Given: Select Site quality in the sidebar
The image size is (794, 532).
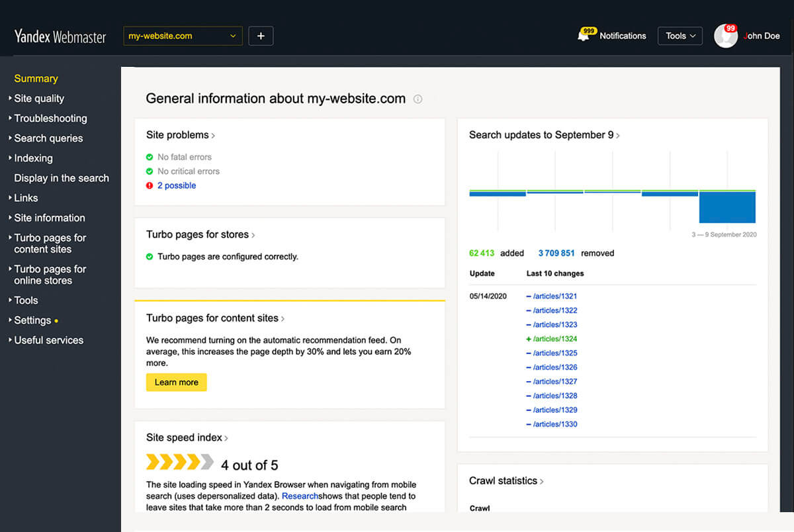Looking at the screenshot, I should point(39,98).
